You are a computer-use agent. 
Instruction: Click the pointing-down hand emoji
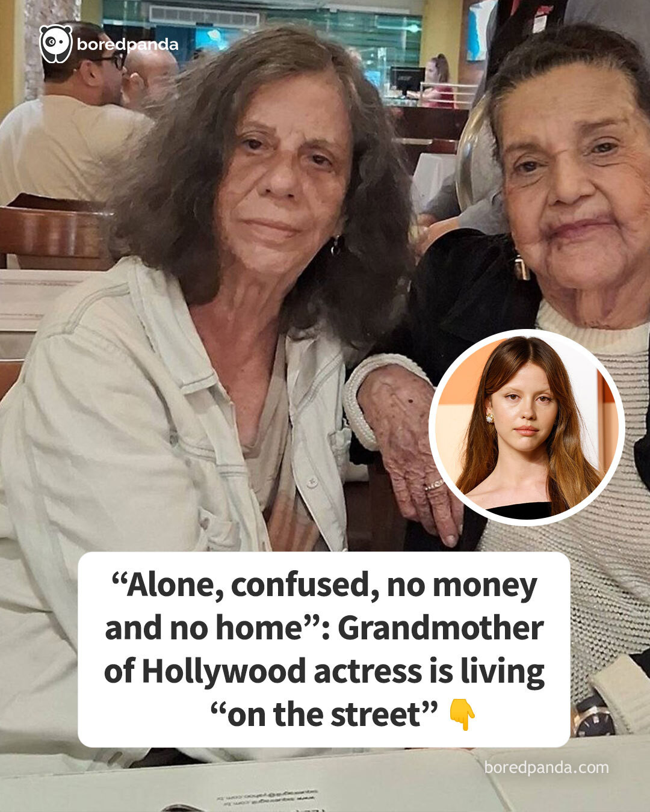pyautogui.click(x=462, y=715)
